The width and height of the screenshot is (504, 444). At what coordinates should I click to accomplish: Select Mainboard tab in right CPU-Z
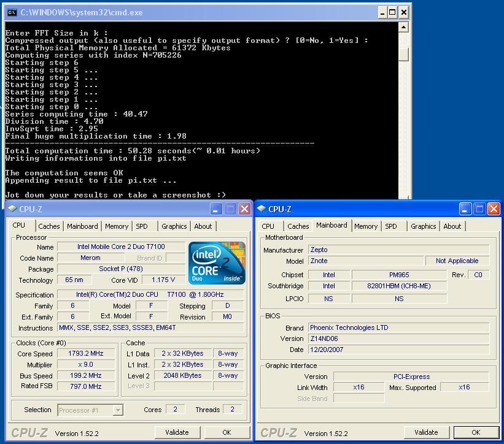[331, 225]
